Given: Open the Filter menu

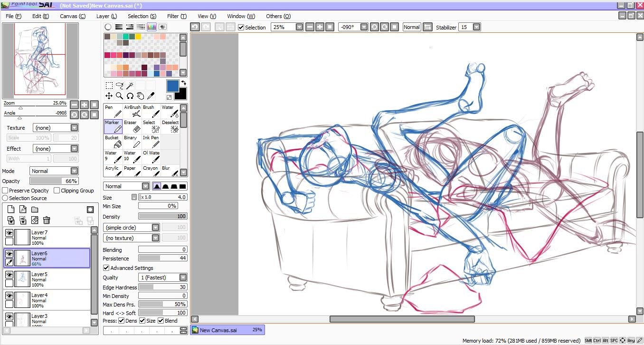Looking at the screenshot, I should [177, 16].
